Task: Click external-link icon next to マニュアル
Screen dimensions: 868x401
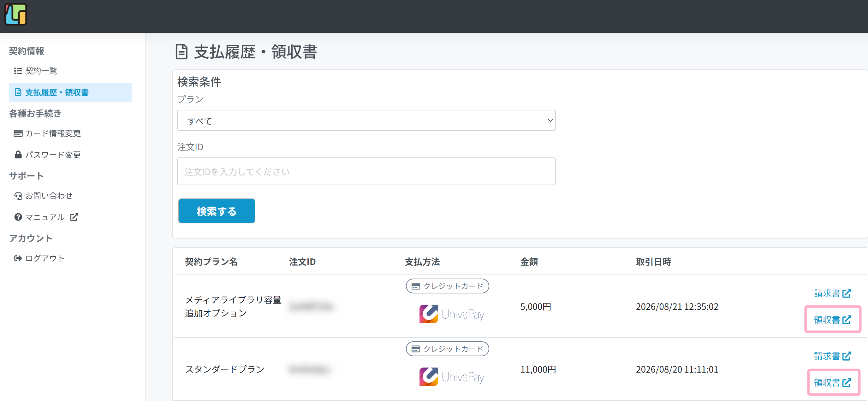Action: (74, 217)
